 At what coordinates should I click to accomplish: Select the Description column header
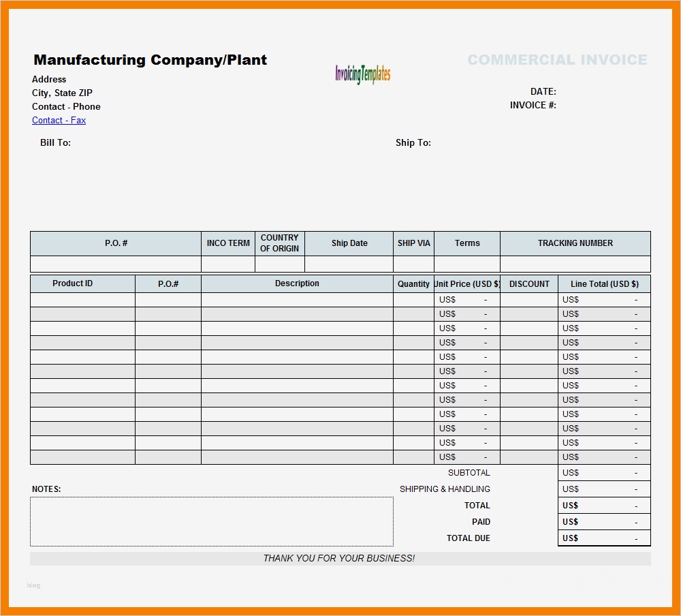point(297,283)
